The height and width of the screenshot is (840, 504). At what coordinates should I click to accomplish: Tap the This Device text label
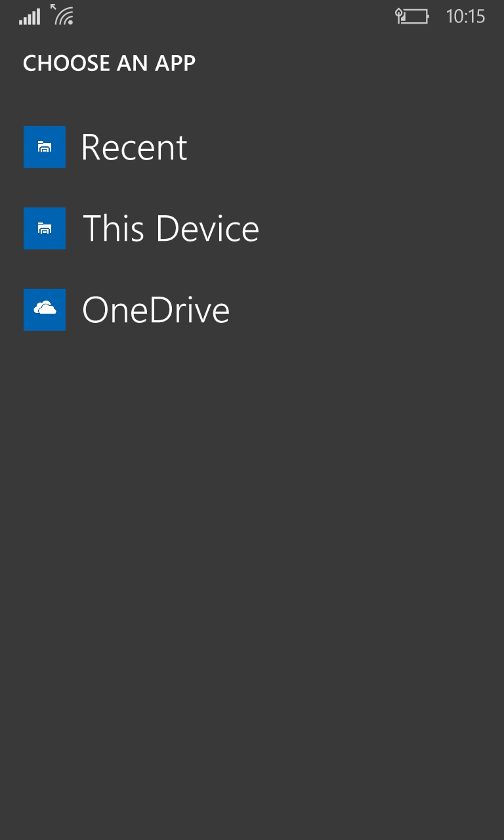[x=169, y=228]
